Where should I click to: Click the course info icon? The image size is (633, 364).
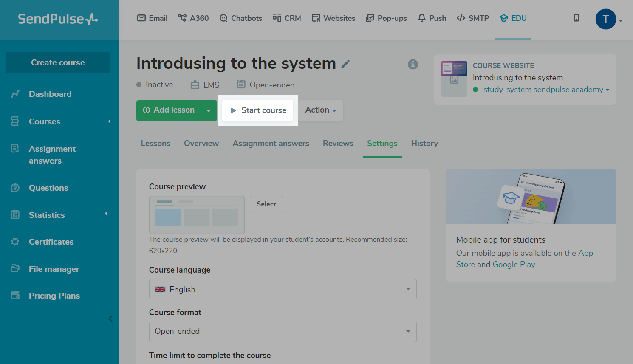(x=413, y=64)
